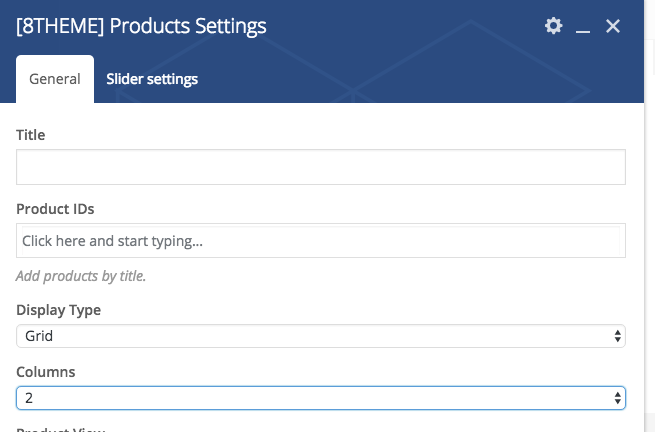Click the Columns label
This screenshot has width=655, height=432.
pyautogui.click(x=46, y=372)
